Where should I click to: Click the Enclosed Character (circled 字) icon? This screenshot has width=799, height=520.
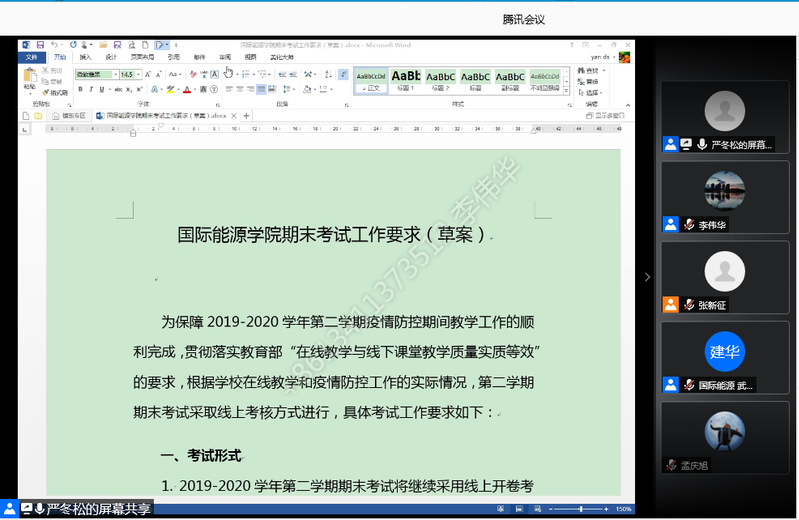tap(214, 89)
